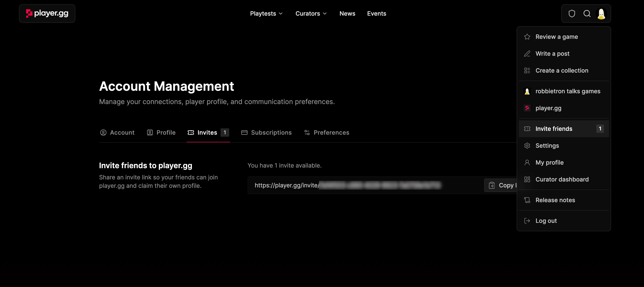Open Release notes from menu

[563, 200]
